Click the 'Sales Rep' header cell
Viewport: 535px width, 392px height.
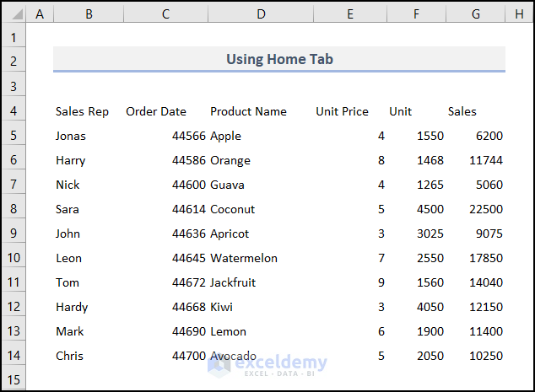[x=82, y=111]
